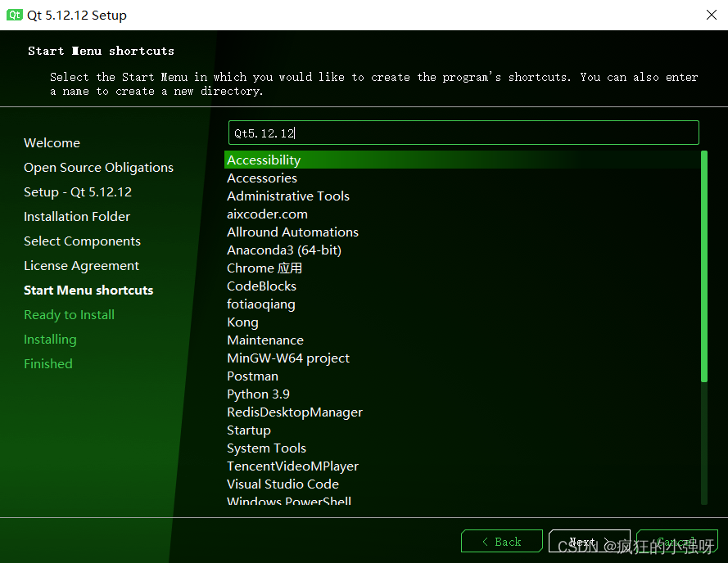
Task: Click Finished step in sidebar
Action: coord(47,363)
